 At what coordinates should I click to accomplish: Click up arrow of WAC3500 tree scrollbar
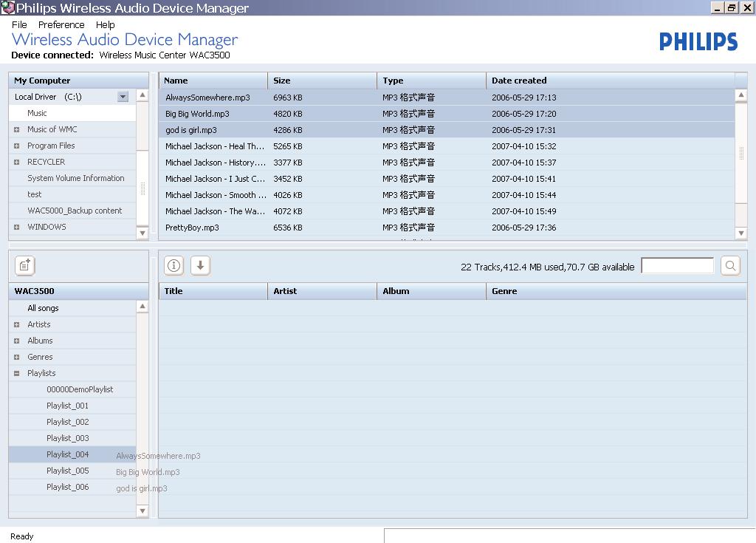pos(142,306)
